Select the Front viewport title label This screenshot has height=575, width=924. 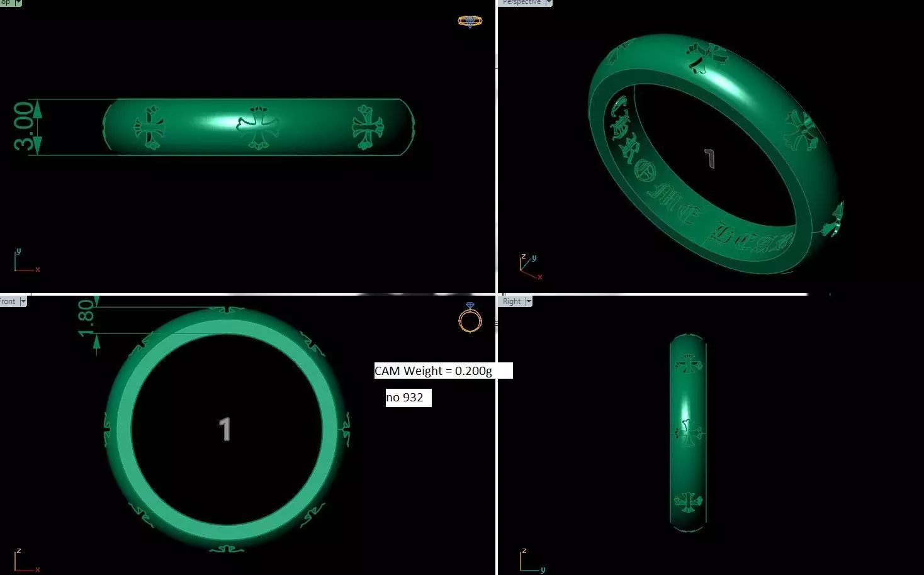pyautogui.click(x=8, y=301)
